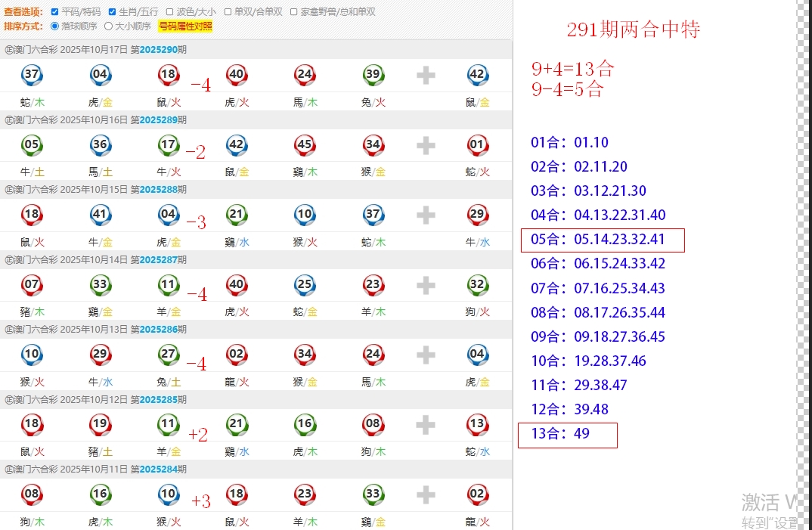Viewport: 812px width, 530px height.
Task: Tick the 单双/合单双 checkbox
Action: click(228, 12)
